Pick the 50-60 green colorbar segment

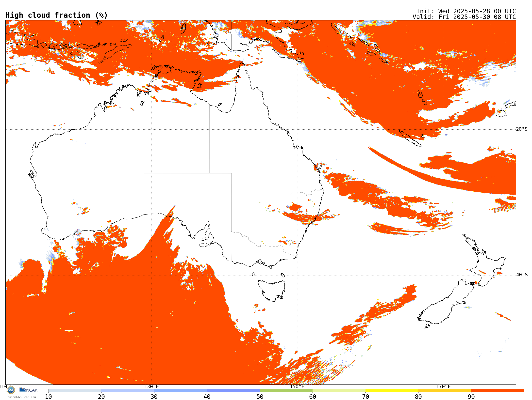(286, 391)
